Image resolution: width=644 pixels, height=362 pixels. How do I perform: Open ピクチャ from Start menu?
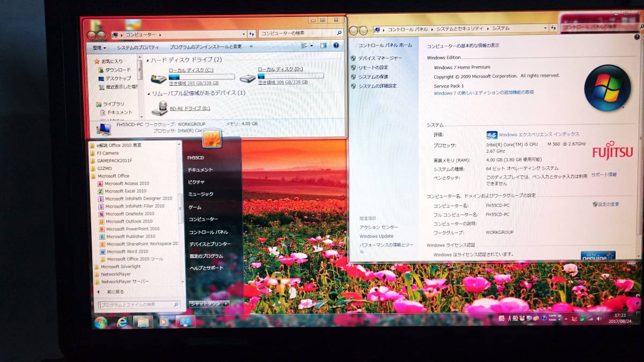(x=196, y=182)
